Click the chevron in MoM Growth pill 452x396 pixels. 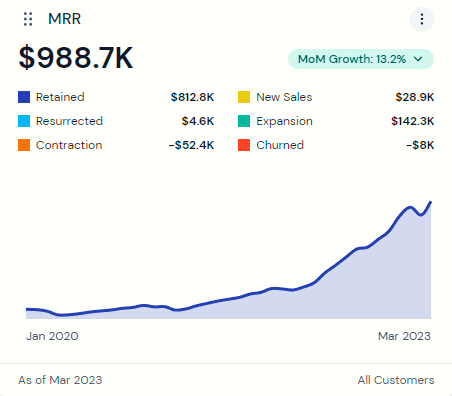(x=418, y=59)
